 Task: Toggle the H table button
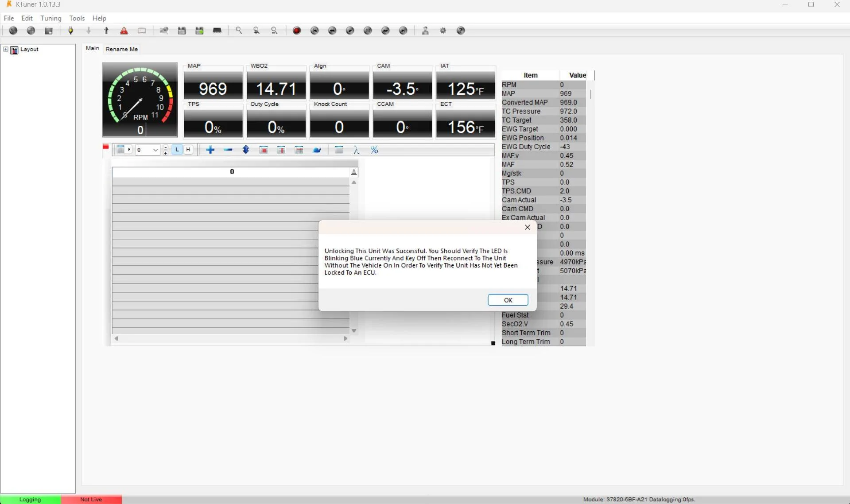188,150
